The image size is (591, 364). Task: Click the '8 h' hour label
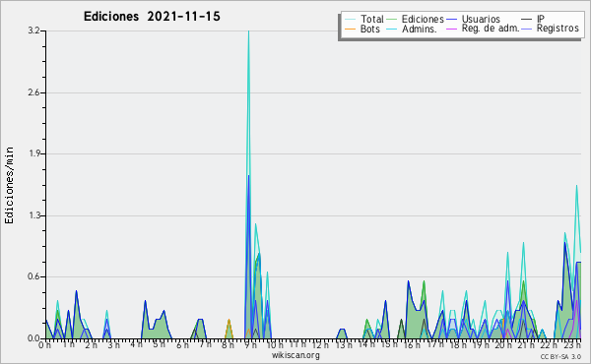228,344
